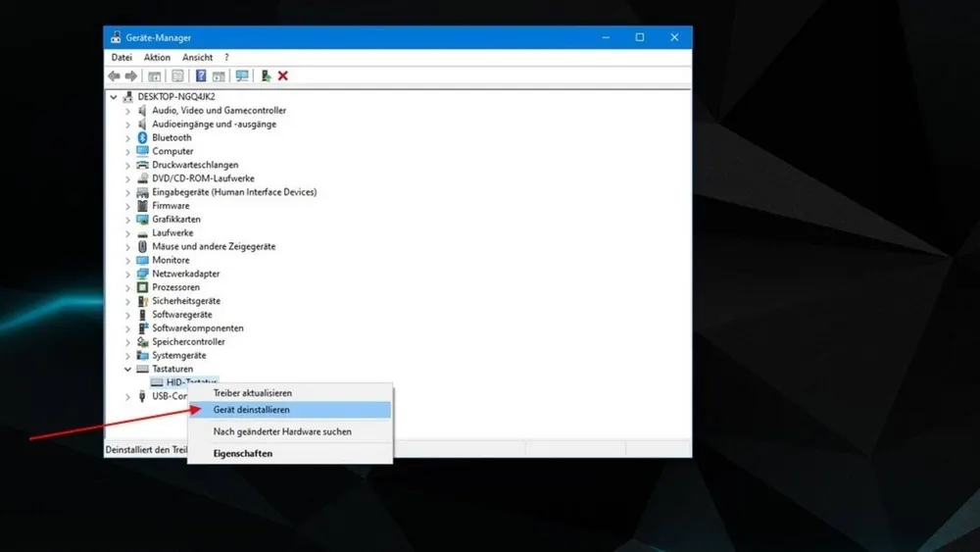The height and width of the screenshot is (552, 980).
Task: Maximize the Geräte-Manager window
Action: point(639,37)
